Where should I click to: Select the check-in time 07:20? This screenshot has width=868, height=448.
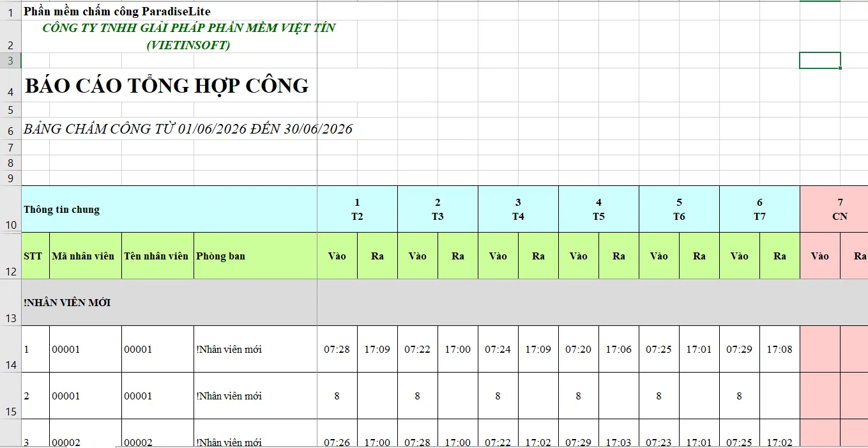(579, 350)
